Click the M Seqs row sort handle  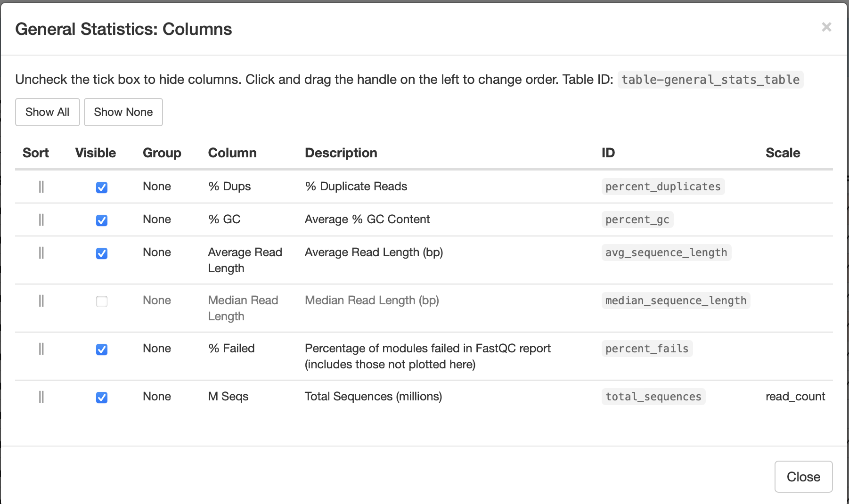41,397
